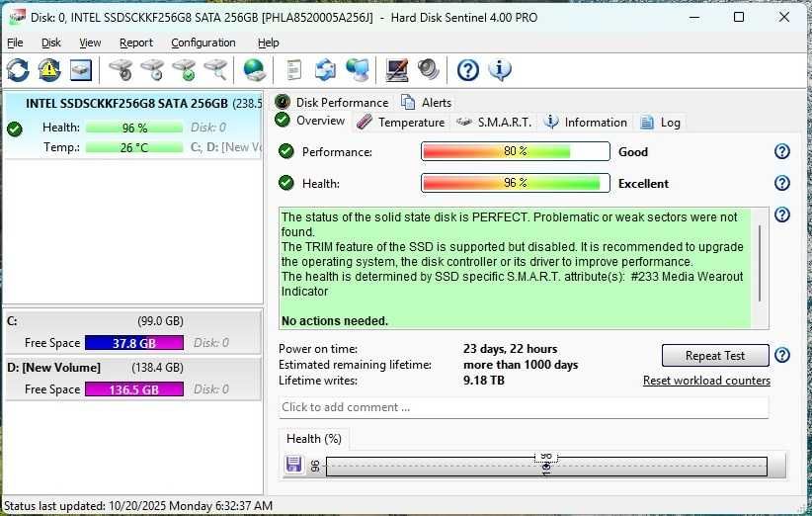
Task: Click the app icon in the title bar
Action: click(x=17, y=17)
